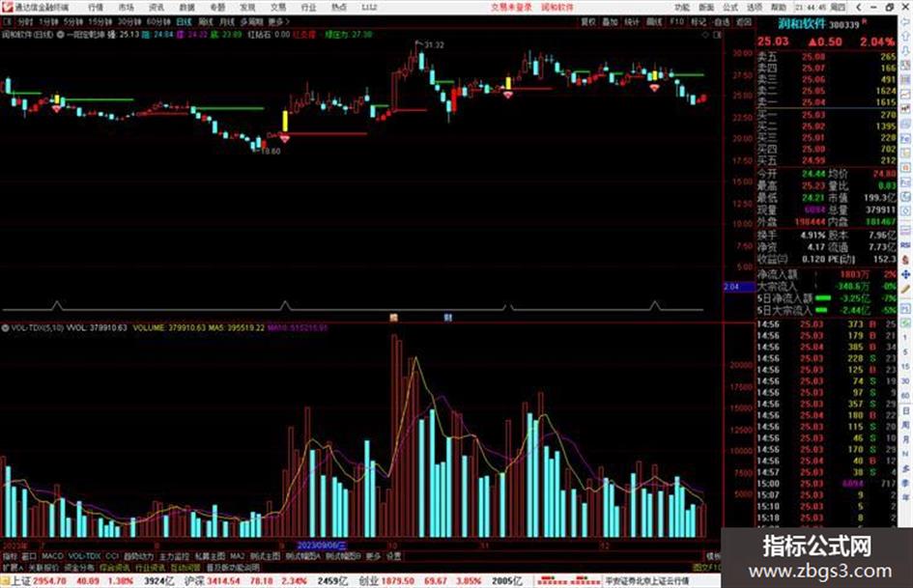This screenshot has width=913, height=588.
Task: Open the 行业资讯 bottom tab
Action: pos(150,567)
